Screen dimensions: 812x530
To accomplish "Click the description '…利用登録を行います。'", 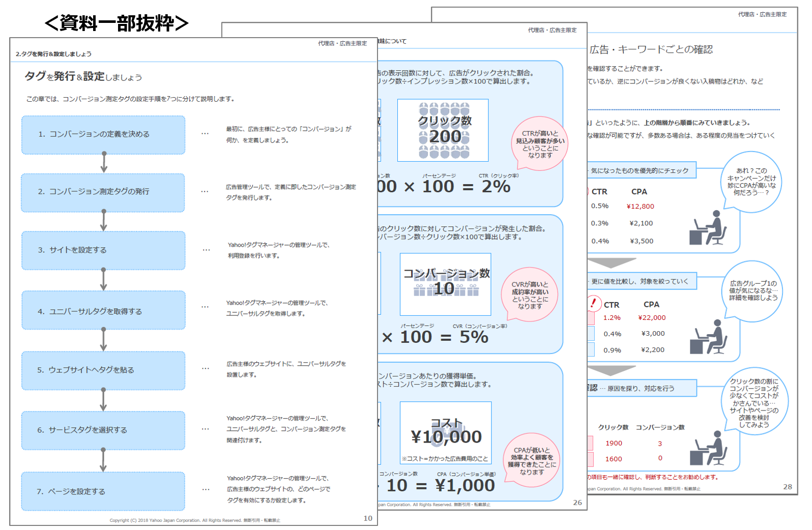I will 279,250.
